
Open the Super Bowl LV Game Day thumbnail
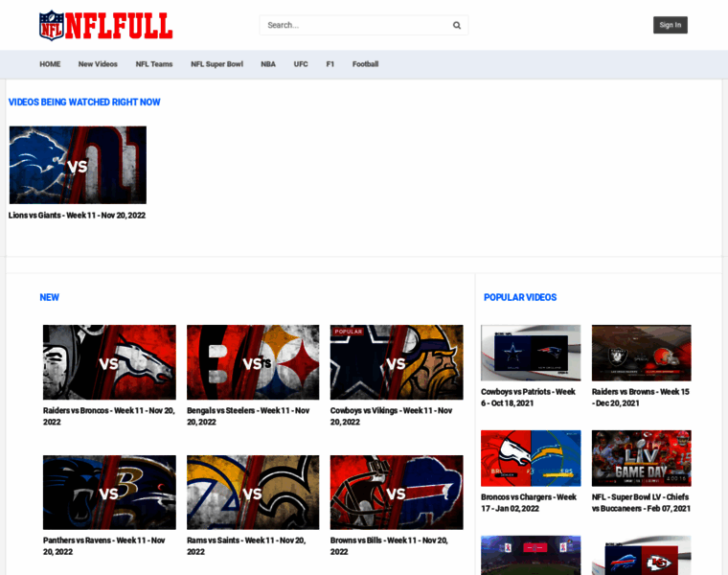pyautogui.click(x=641, y=458)
